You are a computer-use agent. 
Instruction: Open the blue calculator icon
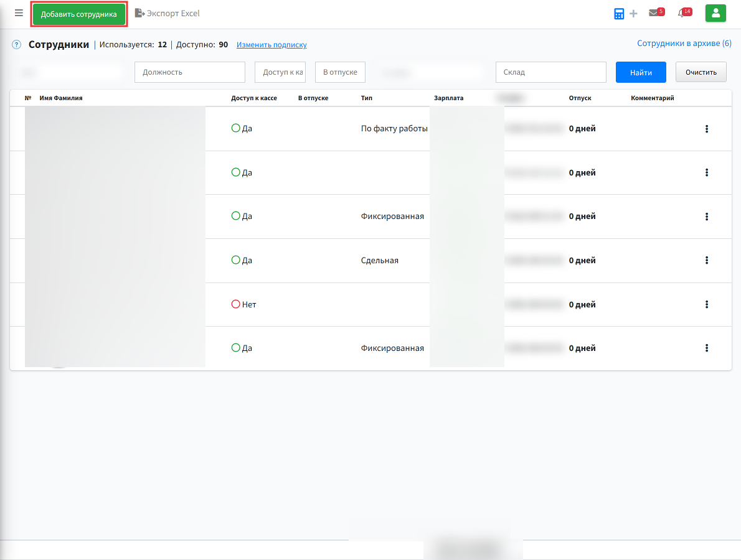point(618,14)
